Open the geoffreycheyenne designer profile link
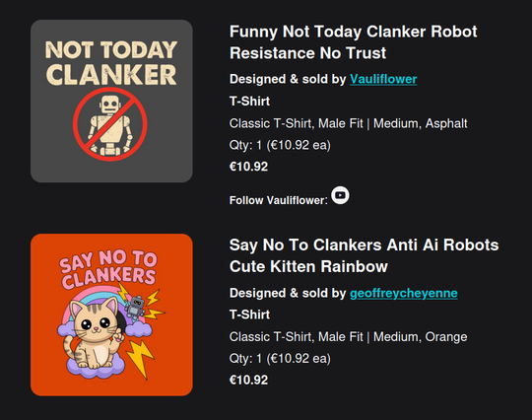 click(x=403, y=293)
